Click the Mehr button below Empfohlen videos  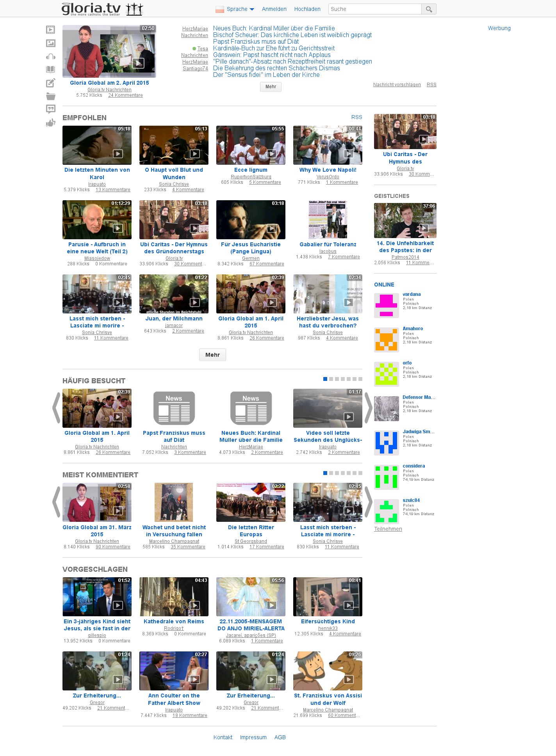[212, 355]
